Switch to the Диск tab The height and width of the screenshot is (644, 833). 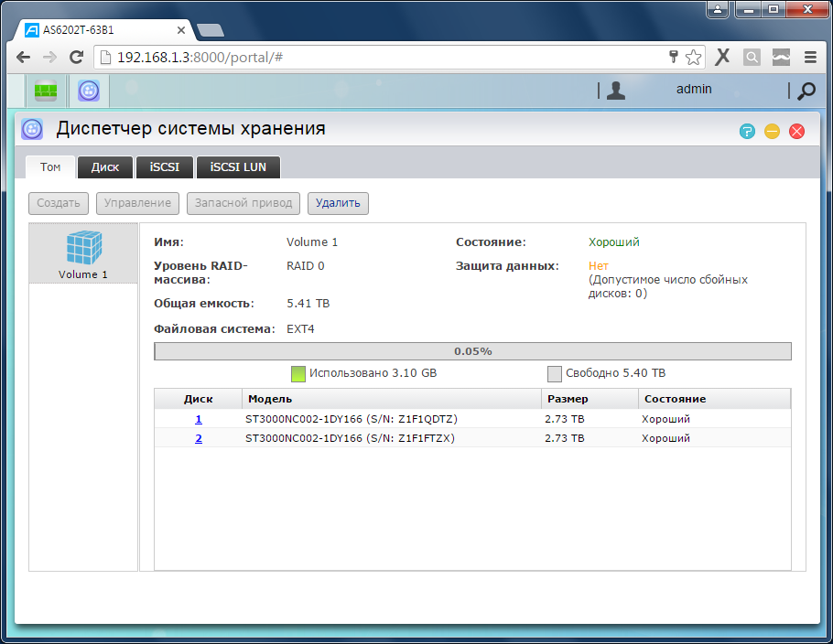(105, 167)
